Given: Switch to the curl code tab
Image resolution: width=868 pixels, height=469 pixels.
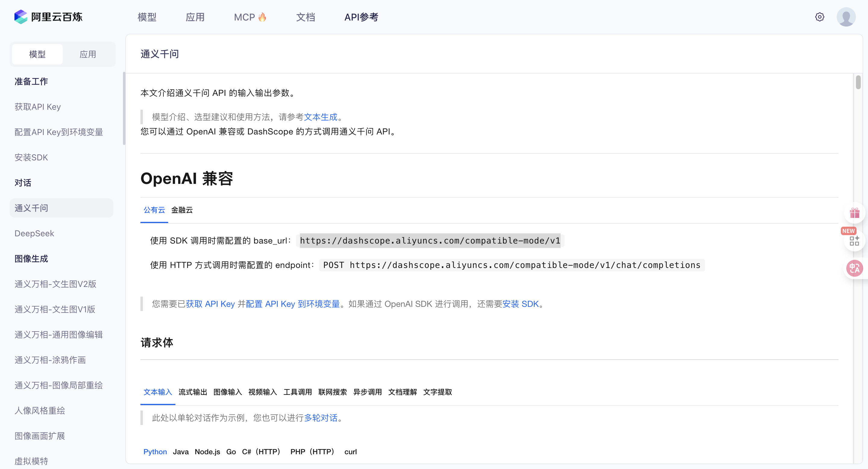Looking at the screenshot, I should (x=351, y=452).
